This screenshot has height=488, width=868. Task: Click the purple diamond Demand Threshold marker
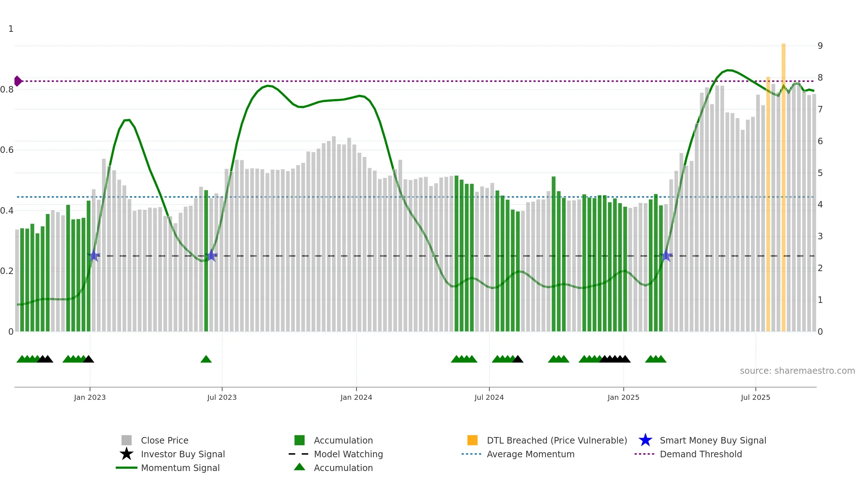point(18,81)
